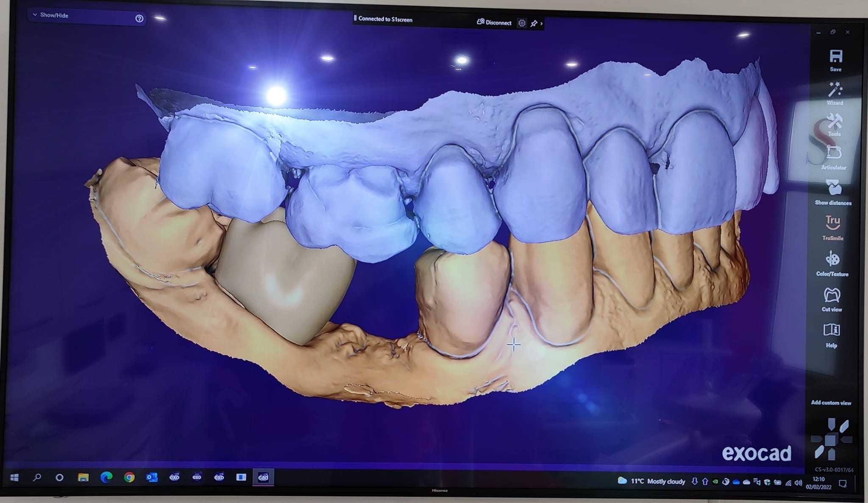
Task: Expand the connection bar chevron
Action: pyautogui.click(x=542, y=24)
